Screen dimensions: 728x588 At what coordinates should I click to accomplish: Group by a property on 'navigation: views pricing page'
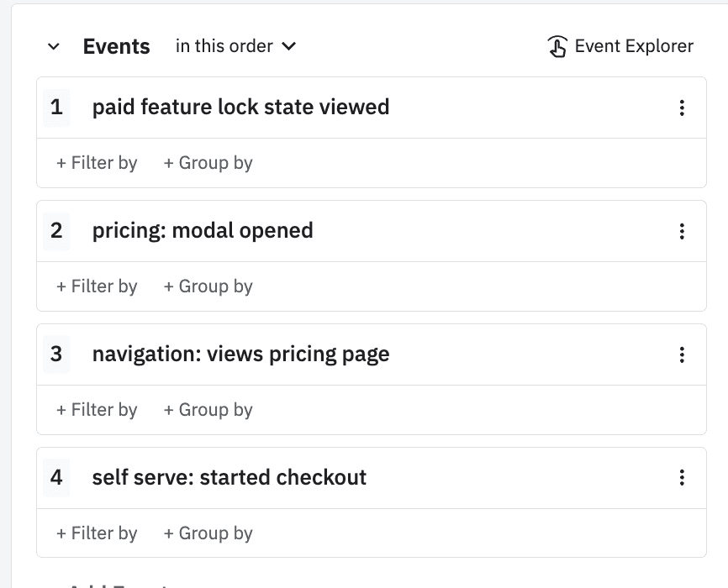[208, 409]
